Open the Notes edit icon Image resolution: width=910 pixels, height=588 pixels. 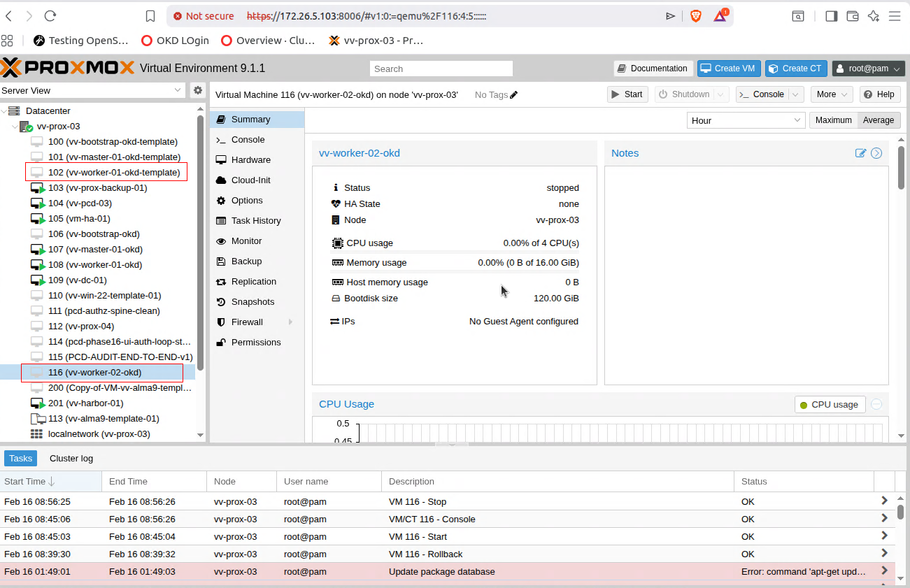click(x=860, y=153)
